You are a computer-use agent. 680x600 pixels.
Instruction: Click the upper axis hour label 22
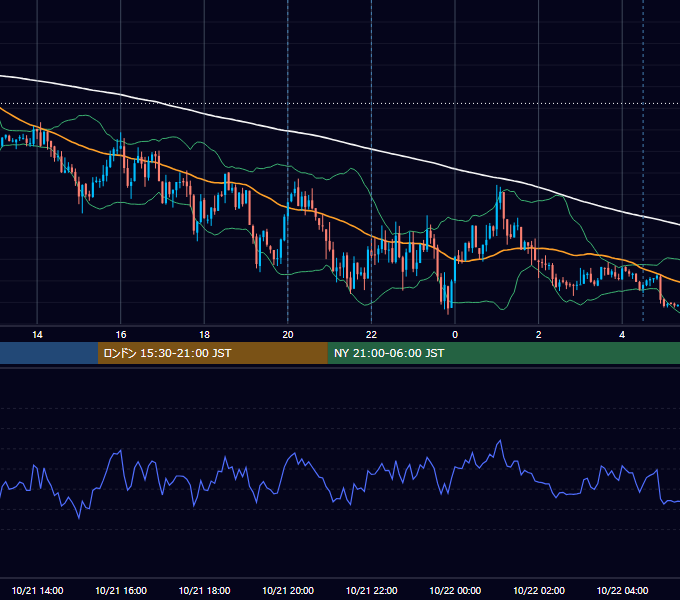pos(371,335)
